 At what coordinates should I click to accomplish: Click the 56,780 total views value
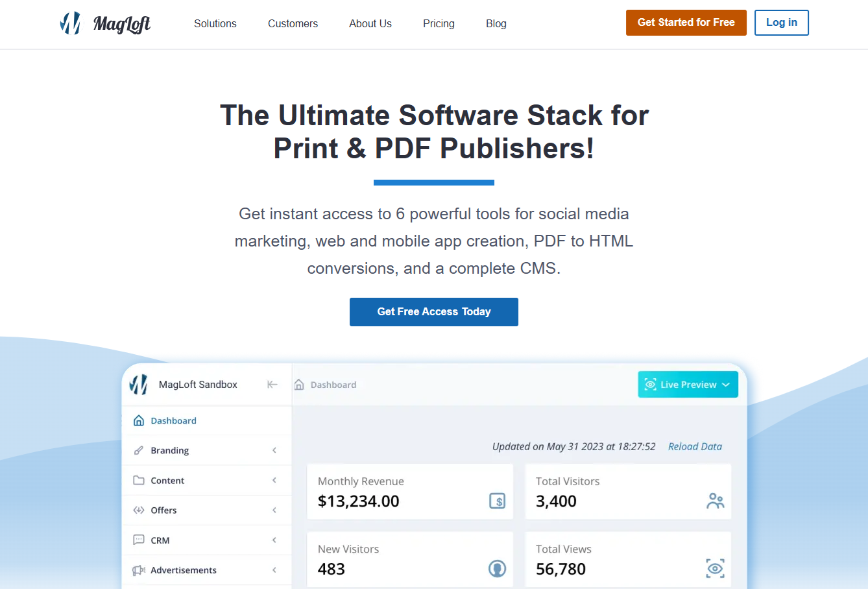pos(561,570)
